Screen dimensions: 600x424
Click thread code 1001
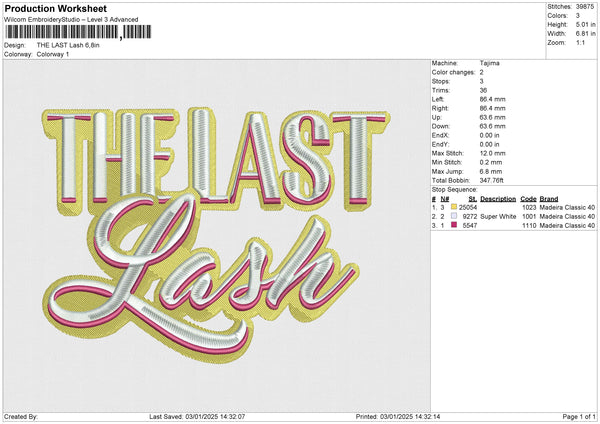click(x=529, y=217)
